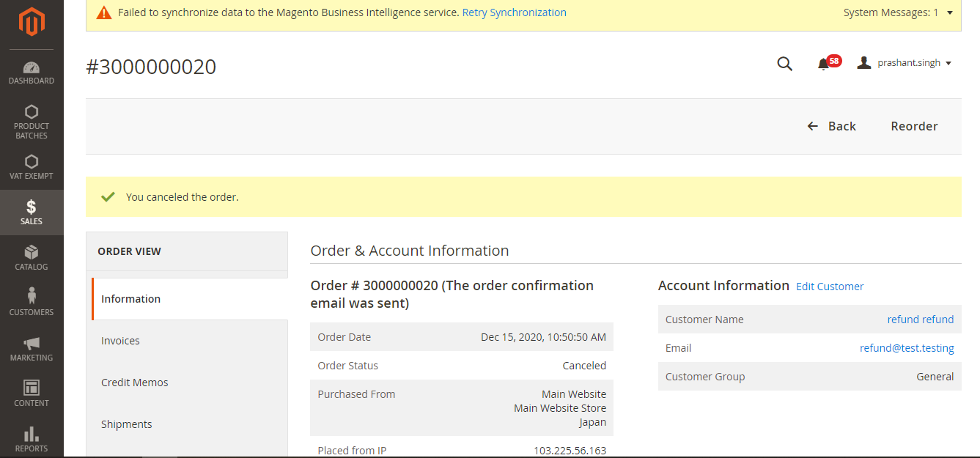Click the Back button
This screenshot has width=980, height=458.
(832, 126)
